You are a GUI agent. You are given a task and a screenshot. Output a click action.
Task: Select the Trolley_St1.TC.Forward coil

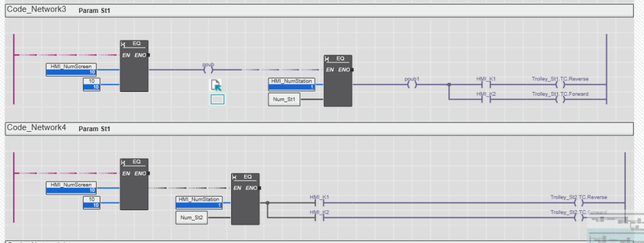[560, 100]
